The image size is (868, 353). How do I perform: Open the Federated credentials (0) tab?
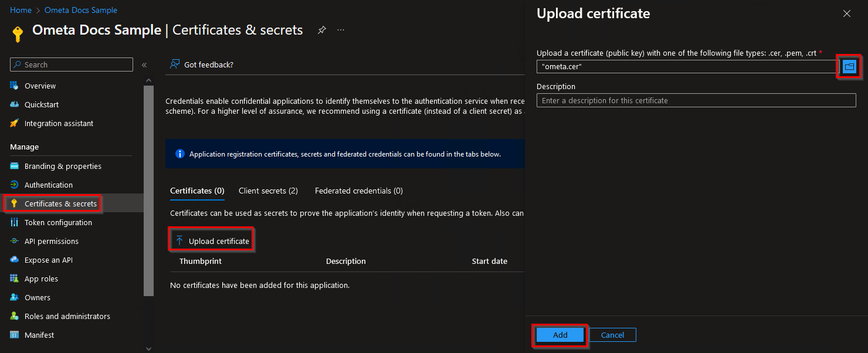pos(359,191)
